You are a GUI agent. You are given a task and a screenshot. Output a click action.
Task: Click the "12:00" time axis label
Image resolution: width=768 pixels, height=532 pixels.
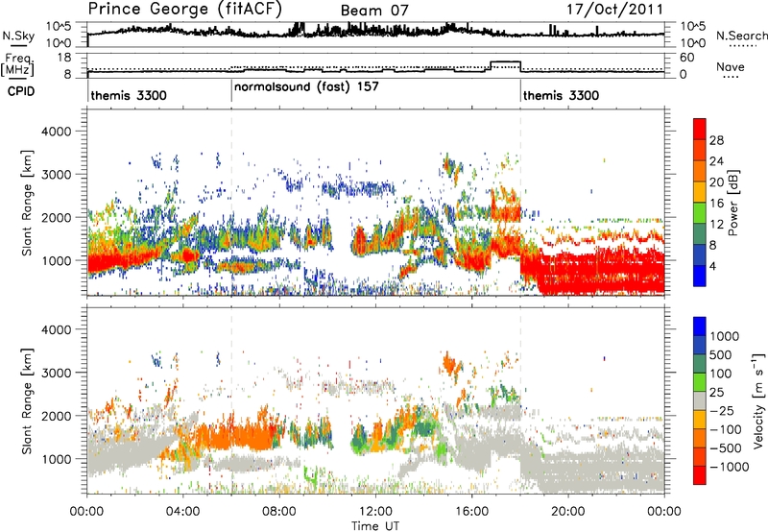click(375, 512)
